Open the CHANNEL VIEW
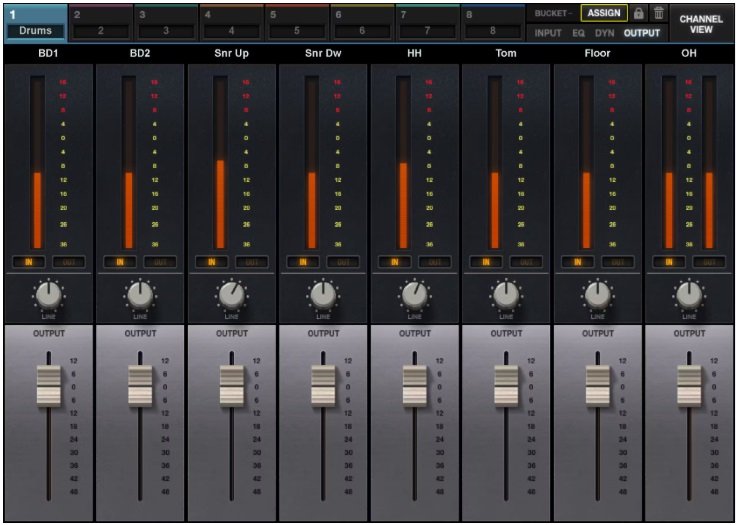 click(701, 23)
